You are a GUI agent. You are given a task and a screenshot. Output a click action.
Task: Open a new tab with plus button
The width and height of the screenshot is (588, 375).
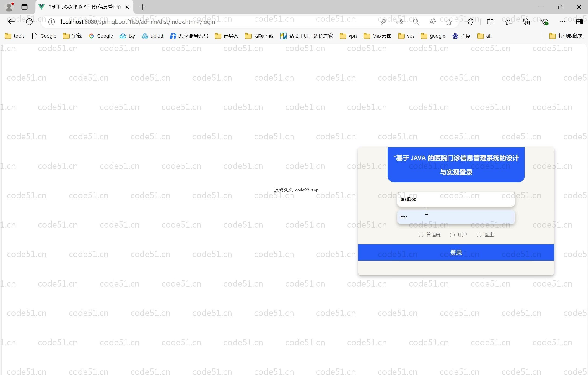click(x=142, y=7)
